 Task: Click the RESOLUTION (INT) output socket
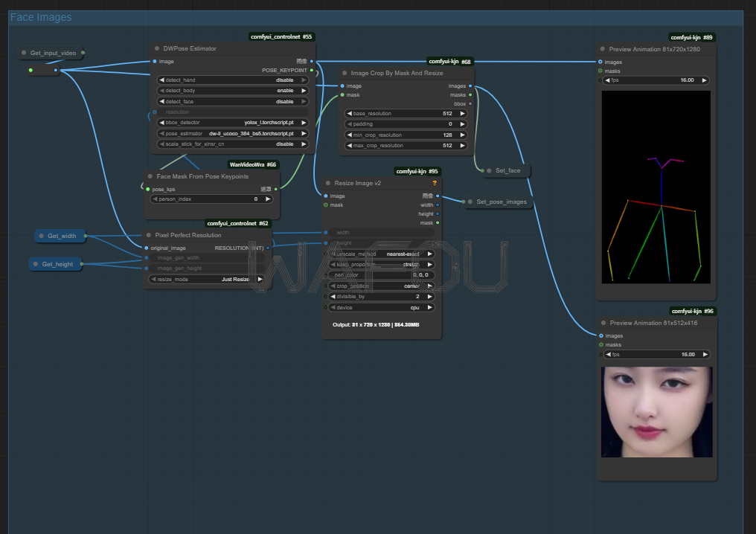(269, 248)
